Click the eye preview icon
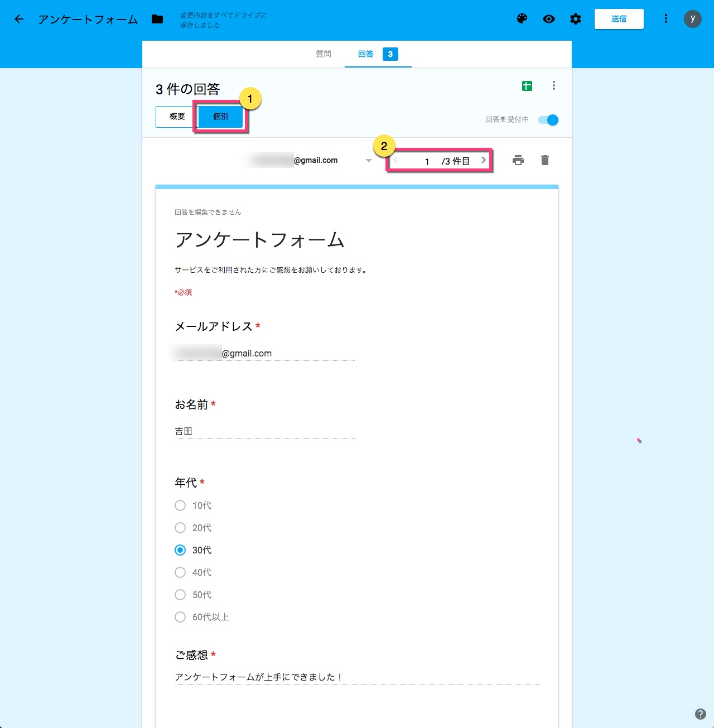 pos(549,19)
